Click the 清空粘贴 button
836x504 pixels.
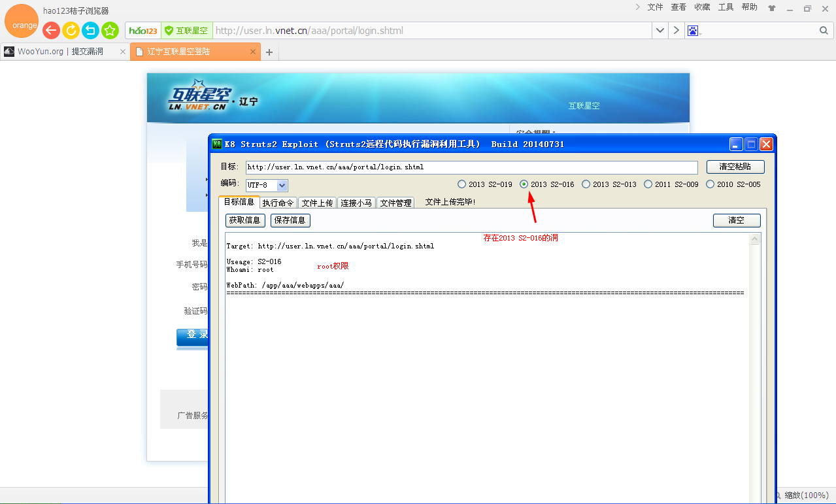pyautogui.click(x=735, y=167)
